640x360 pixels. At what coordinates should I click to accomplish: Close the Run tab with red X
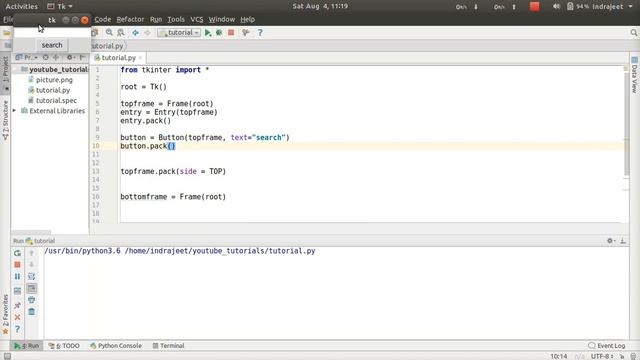pyautogui.click(x=17, y=317)
